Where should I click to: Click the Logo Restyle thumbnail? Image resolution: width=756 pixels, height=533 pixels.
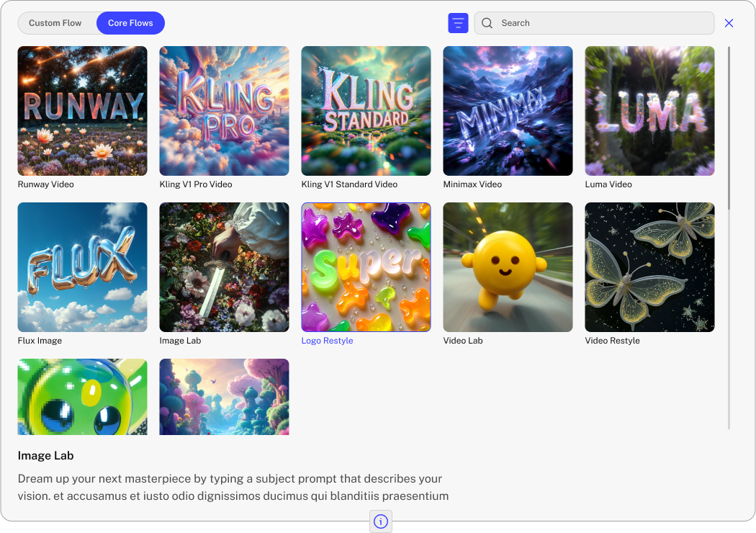click(366, 267)
